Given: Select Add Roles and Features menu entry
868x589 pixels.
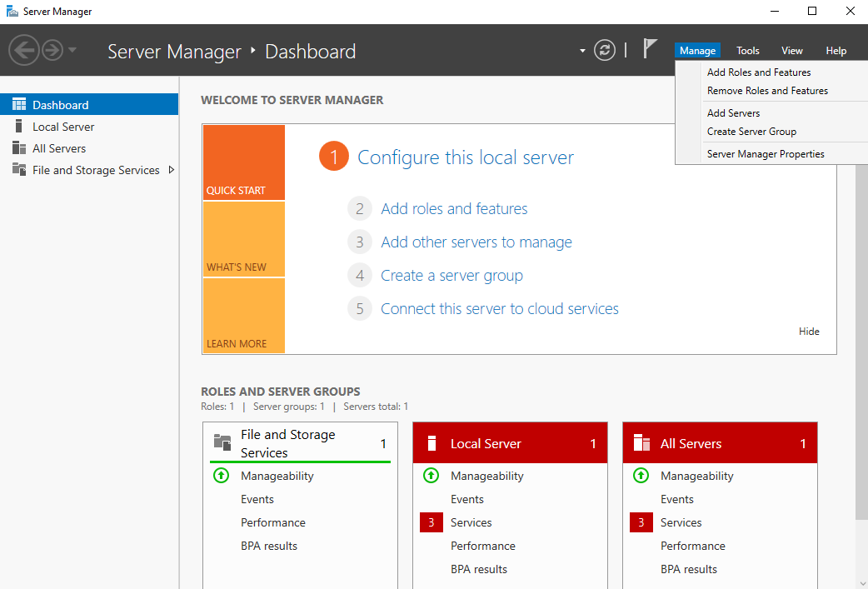Looking at the screenshot, I should coord(758,72).
